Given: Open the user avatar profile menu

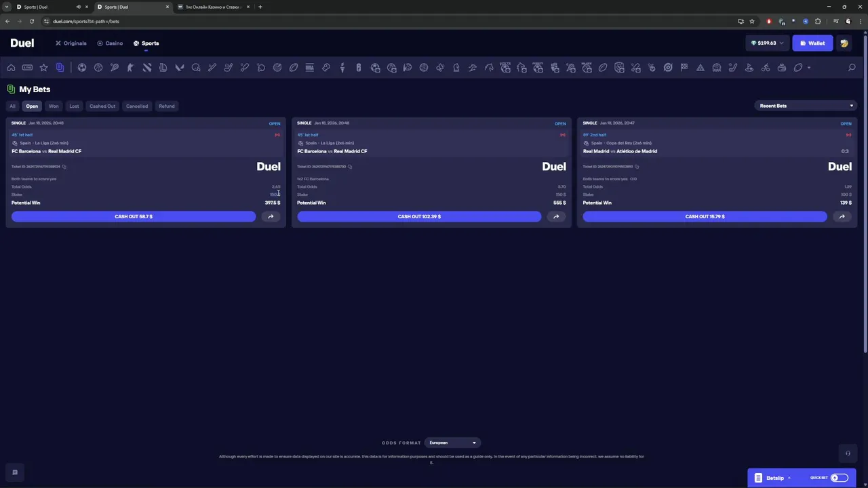Looking at the screenshot, I should pyautogui.click(x=844, y=43).
